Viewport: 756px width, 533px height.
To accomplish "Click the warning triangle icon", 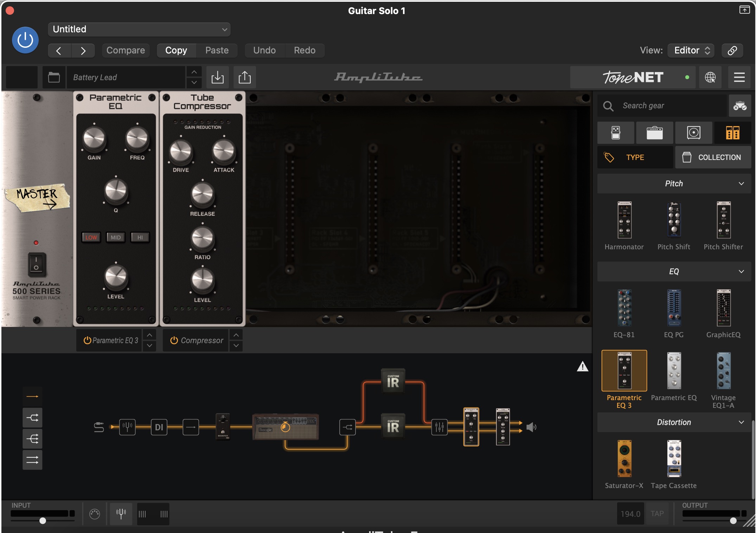I will 582,367.
